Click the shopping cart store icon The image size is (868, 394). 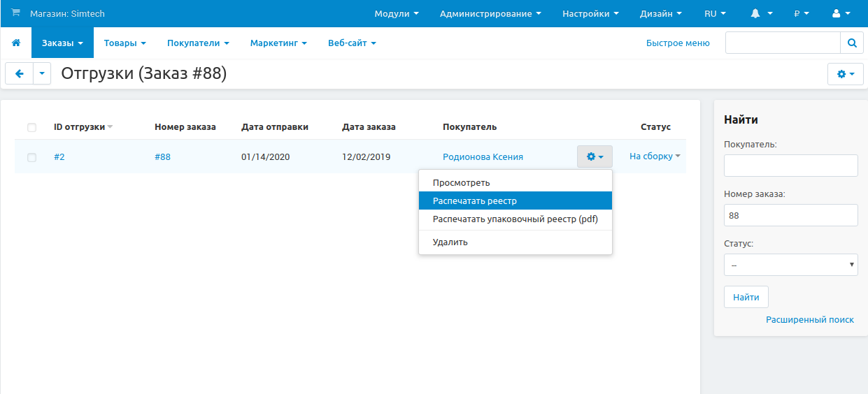(x=15, y=13)
